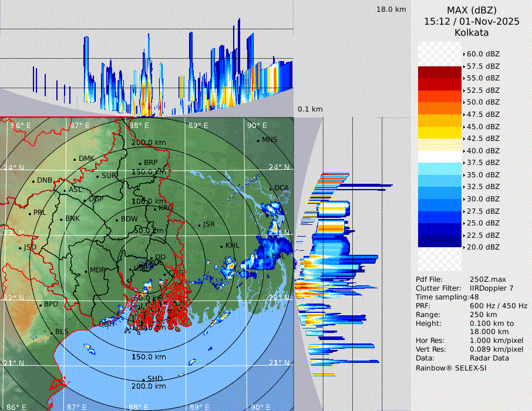
Task: Click the MAX (dBZ) title text
Action: [472, 10]
